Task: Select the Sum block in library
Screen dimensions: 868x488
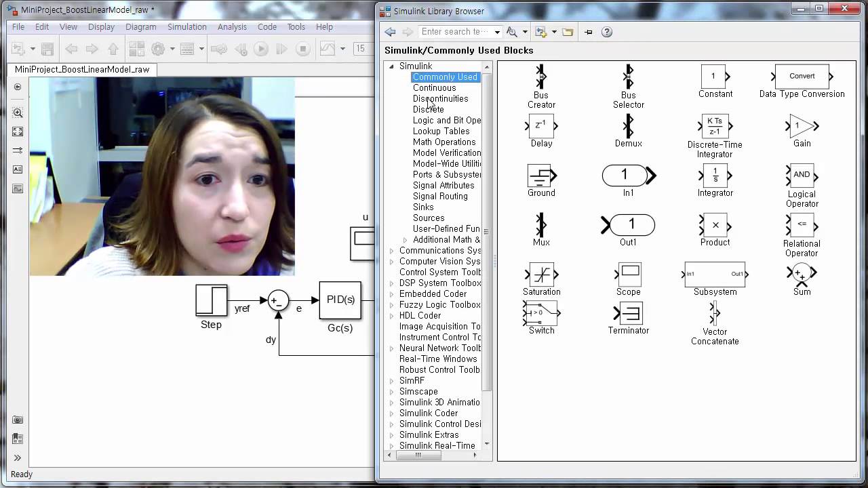Action: pyautogui.click(x=802, y=274)
